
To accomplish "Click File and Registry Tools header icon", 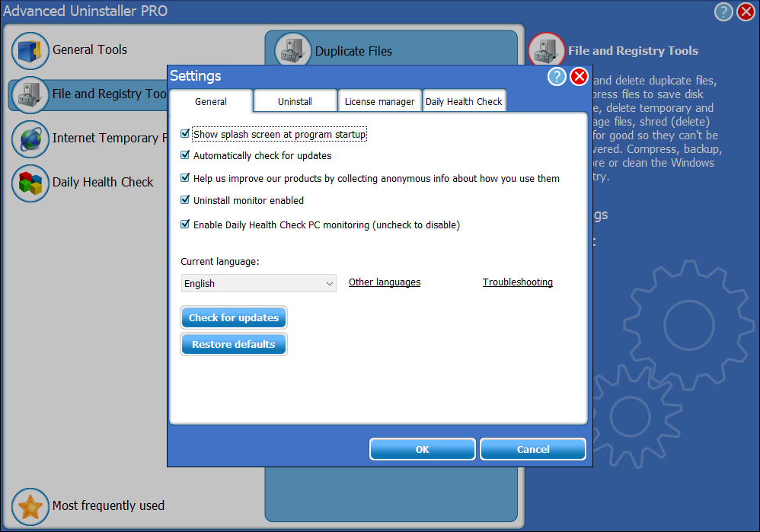I will (x=546, y=50).
